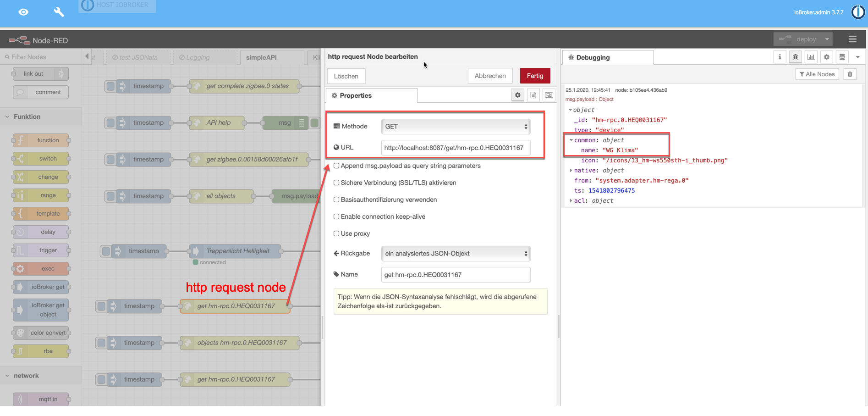The image size is (868, 416).
Task: Switch to the simpleAPI flow tab
Action: [x=271, y=57]
